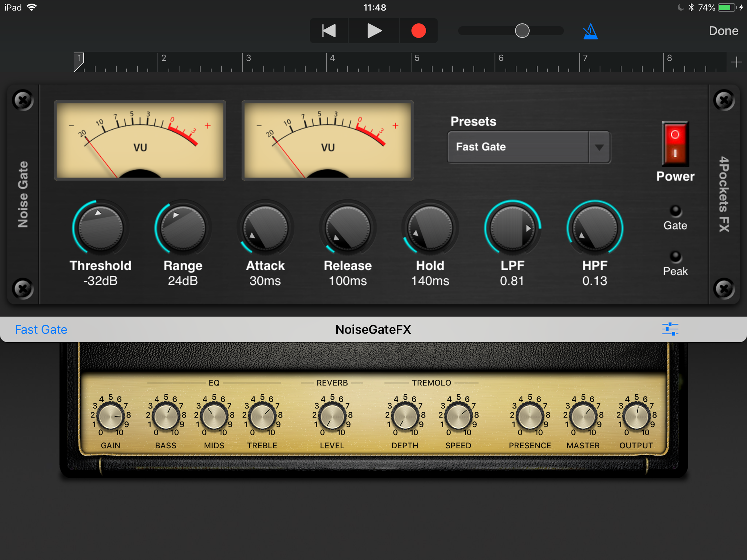Click the amp GAIN knob
The width and height of the screenshot is (747, 560).
pos(110,416)
